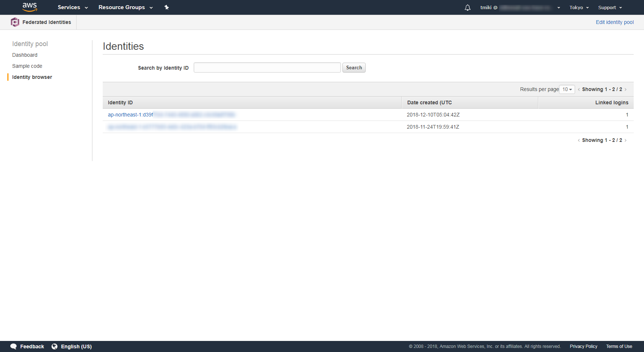Viewport: 644px width, 352px height.
Task: Open Sample code page
Action: pyautogui.click(x=27, y=66)
